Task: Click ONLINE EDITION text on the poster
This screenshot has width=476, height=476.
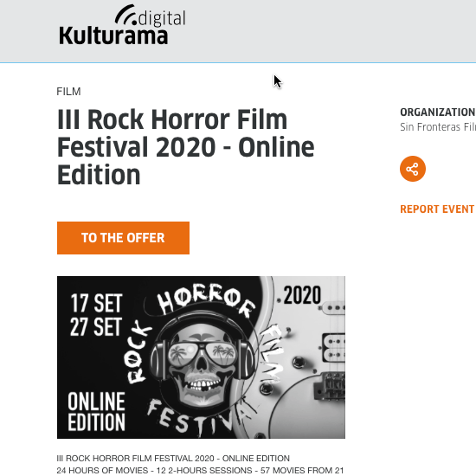Action: [x=96, y=412]
